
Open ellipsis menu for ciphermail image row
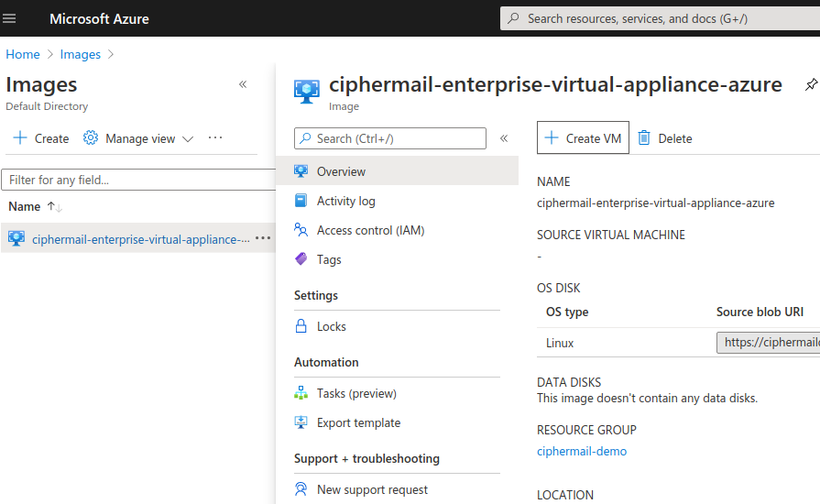263,238
